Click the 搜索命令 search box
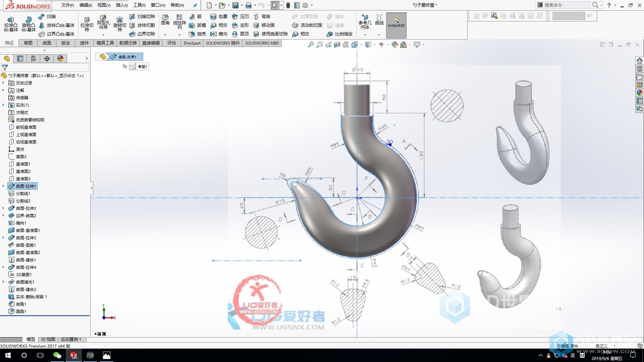 click(x=567, y=5)
